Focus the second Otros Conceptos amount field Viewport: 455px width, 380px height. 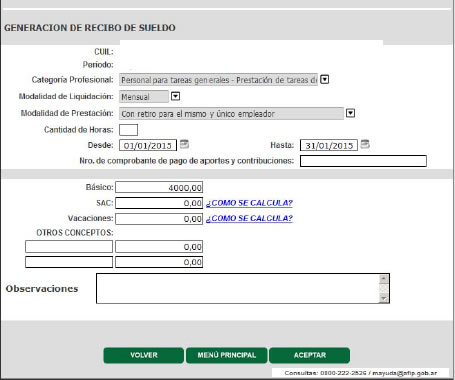tap(159, 262)
